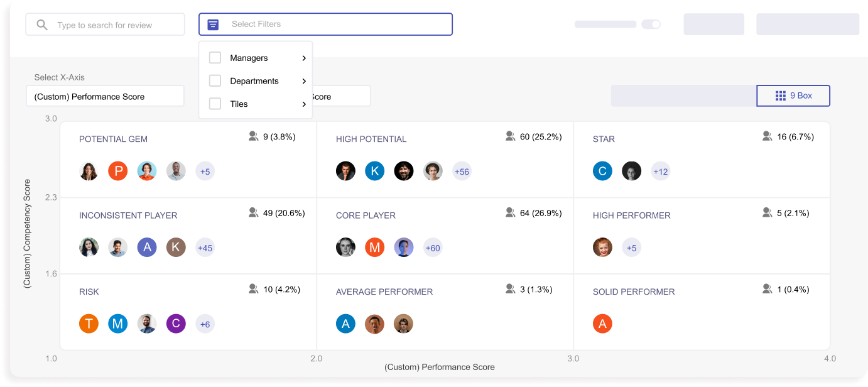
Task: Expand the Managers submenu chevron
Action: pos(303,57)
